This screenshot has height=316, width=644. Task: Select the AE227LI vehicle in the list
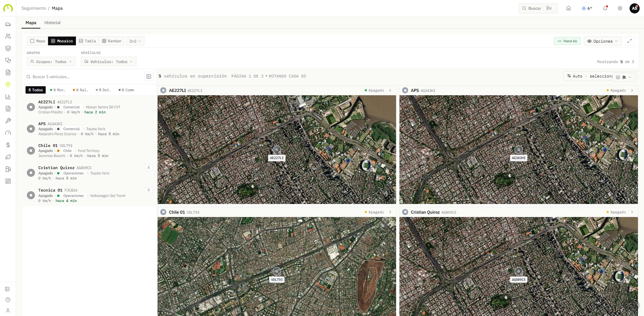(90, 107)
